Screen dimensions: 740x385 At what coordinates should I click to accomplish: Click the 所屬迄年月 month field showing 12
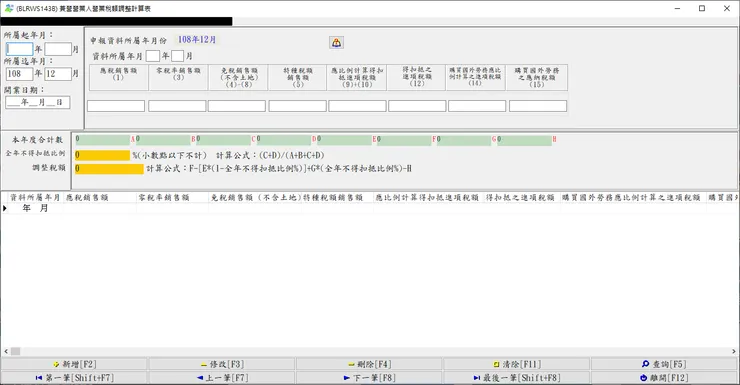(58, 74)
